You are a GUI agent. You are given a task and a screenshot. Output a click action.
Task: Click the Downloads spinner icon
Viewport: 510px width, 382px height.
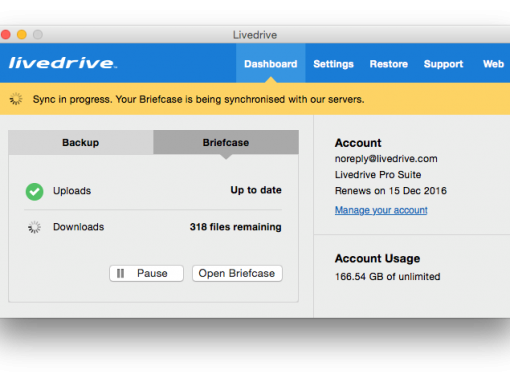point(34,227)
